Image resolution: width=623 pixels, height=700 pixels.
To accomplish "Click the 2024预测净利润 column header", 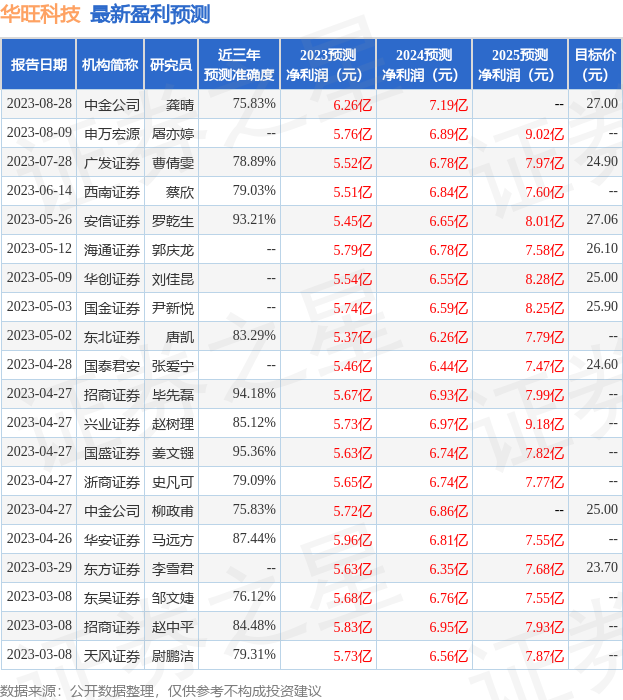I will point(424,65).
